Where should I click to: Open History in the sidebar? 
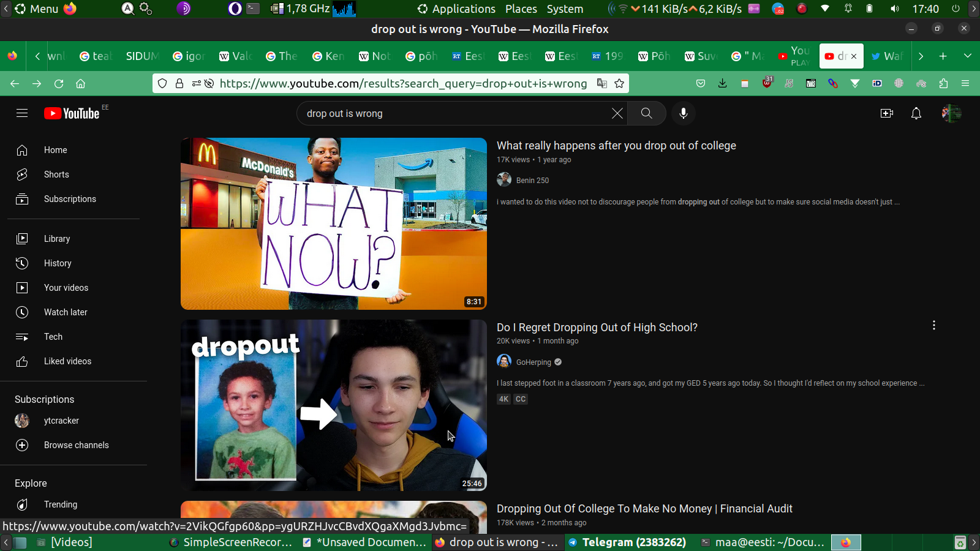(x=73, y=263)
